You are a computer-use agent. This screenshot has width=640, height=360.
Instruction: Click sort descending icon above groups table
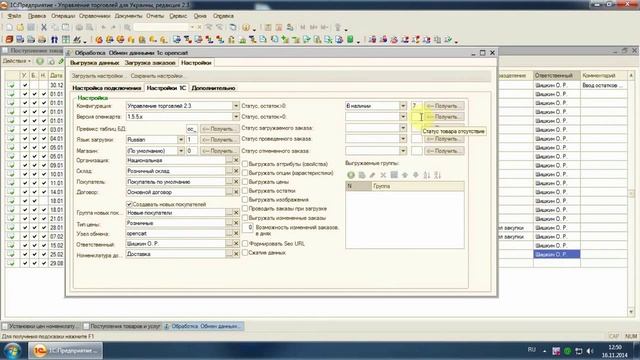(438, 175)
